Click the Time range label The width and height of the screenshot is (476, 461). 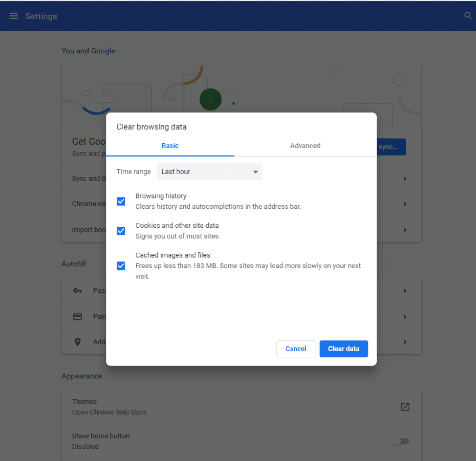coord(133,172)
